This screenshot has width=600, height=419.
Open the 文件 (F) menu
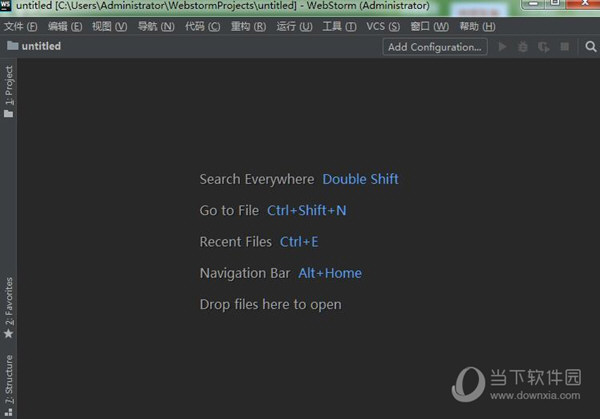click(21, 26)
